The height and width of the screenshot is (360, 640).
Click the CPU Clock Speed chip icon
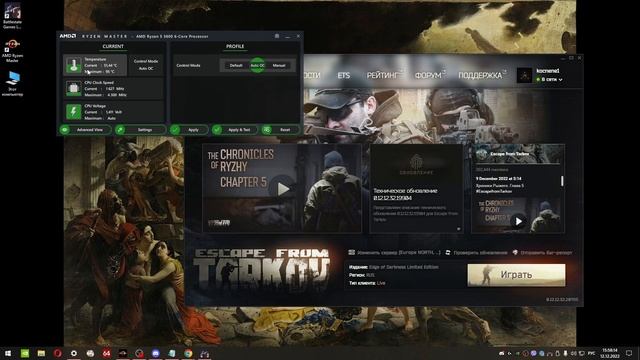73,88
